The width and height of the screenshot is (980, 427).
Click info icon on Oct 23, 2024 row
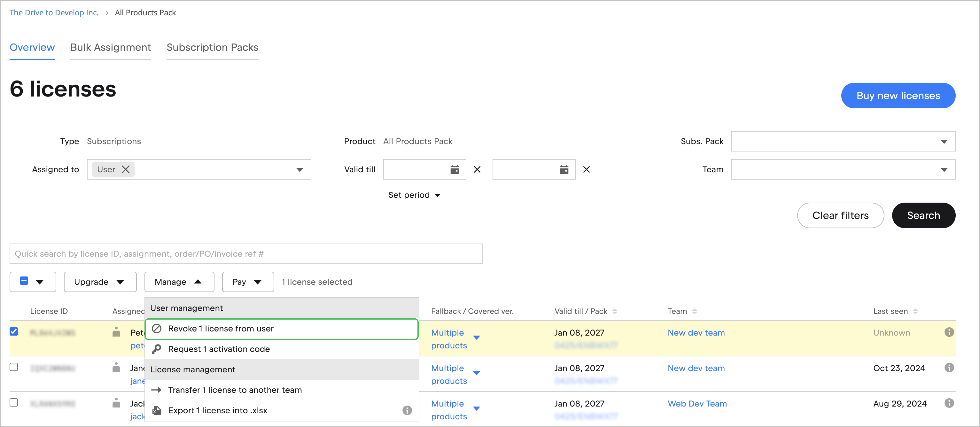[x=949, y=368]
